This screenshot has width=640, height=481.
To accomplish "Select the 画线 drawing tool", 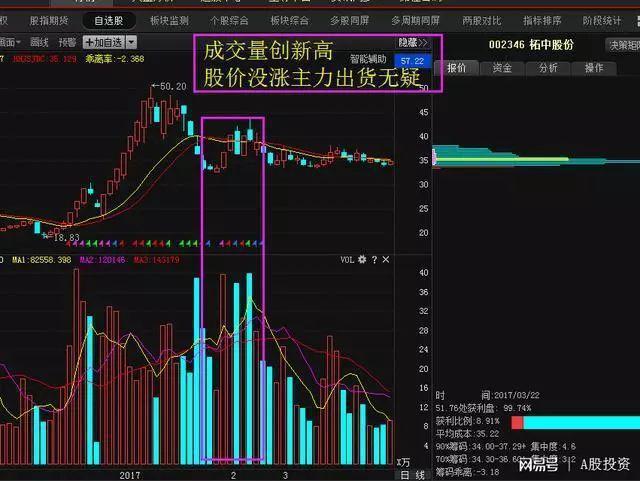I will [40, 42].
